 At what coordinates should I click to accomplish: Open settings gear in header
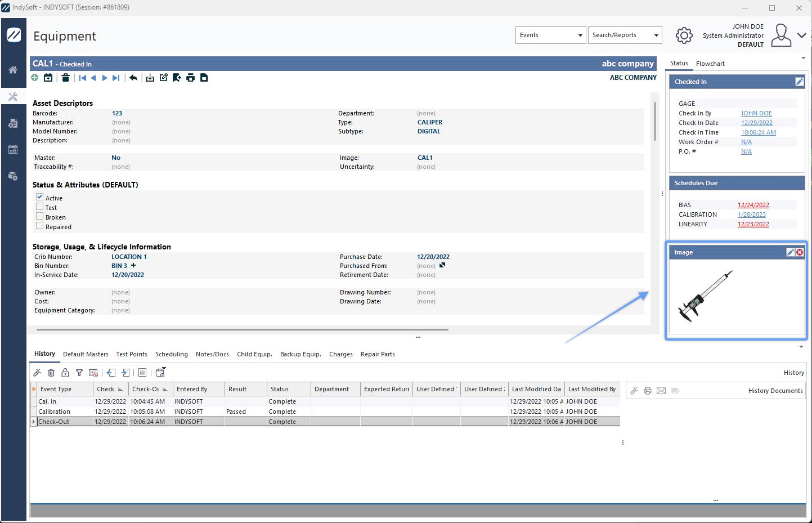pos(684,35)
